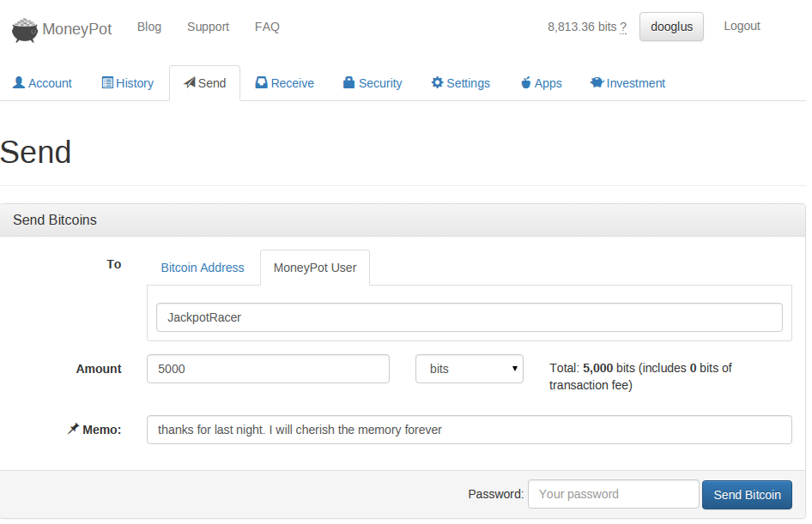The height and width of the screenshot is (524, 812).
Task: Open the bits unit dropdown
Action: click(x=470, y=369)
